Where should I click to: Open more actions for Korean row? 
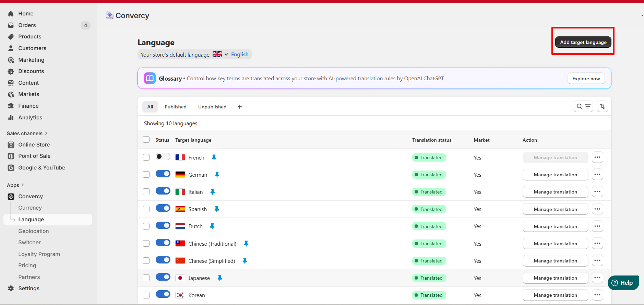(597, 295)
